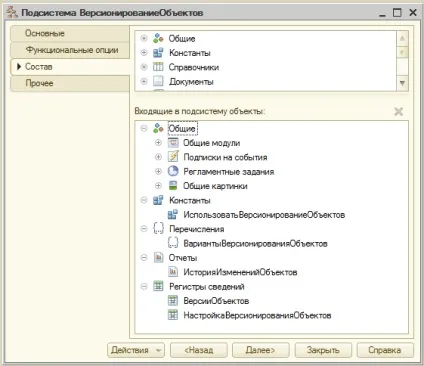The image size is (424, 366).
Task: Click the Перечисления braces icon
Action: (x=158, y=229)
